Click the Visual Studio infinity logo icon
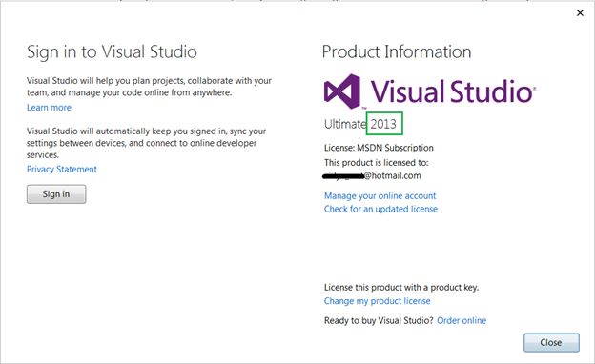Viewport: 595px width, 364px height. tap(342, 91)
